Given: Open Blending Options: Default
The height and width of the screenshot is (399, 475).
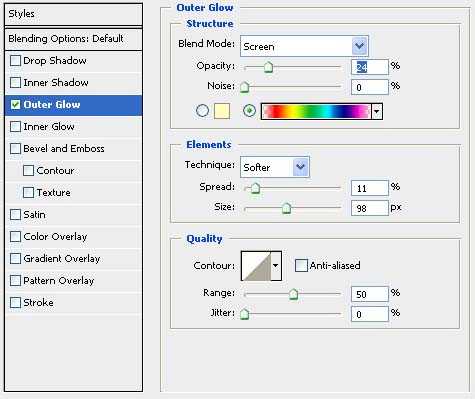Looking at the screenshot, I should (73, 39).
